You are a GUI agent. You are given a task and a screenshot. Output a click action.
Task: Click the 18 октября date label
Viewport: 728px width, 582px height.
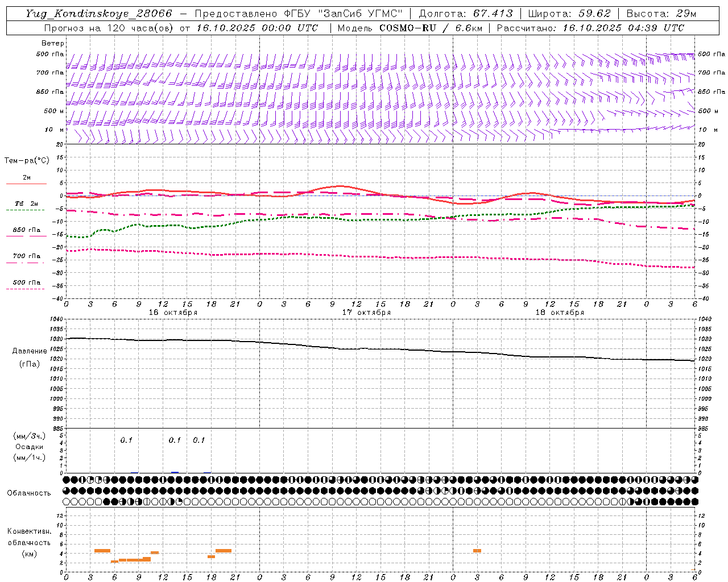(560, 313)
